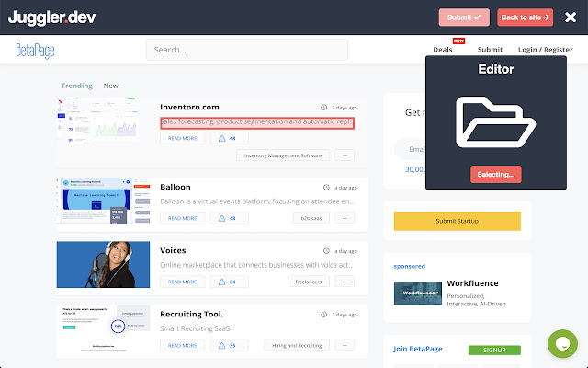The image size is (588, 368).
Task: Click the Smart Recruiting SaaS text
Action: (x=195, y=328)
